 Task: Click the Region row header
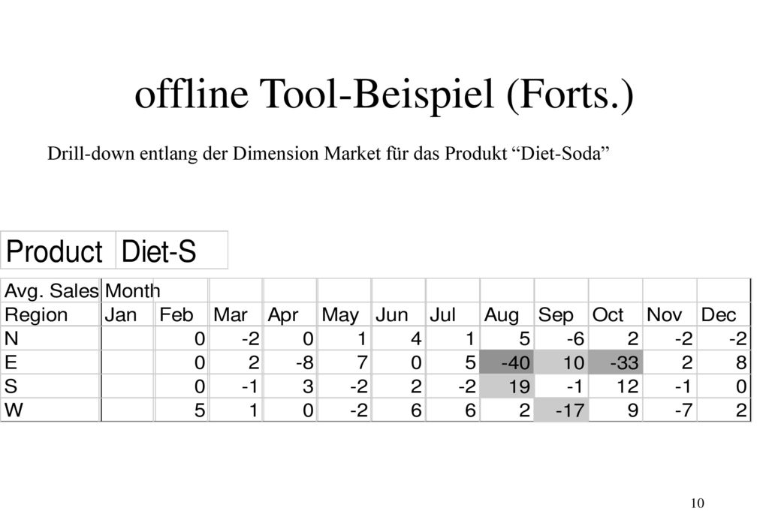click(x=51, y=314)
